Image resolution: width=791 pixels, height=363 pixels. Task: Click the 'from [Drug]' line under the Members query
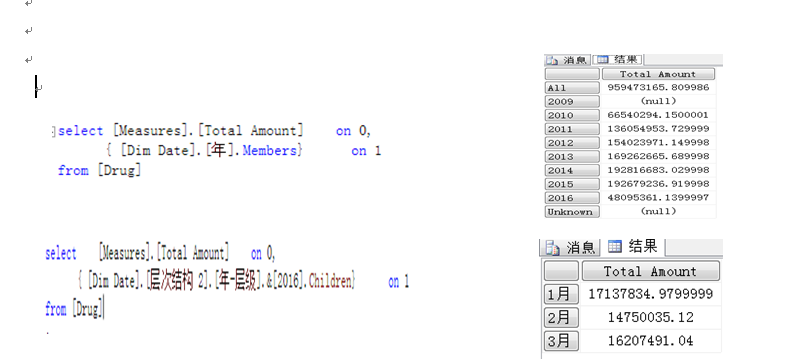point(99,170)
